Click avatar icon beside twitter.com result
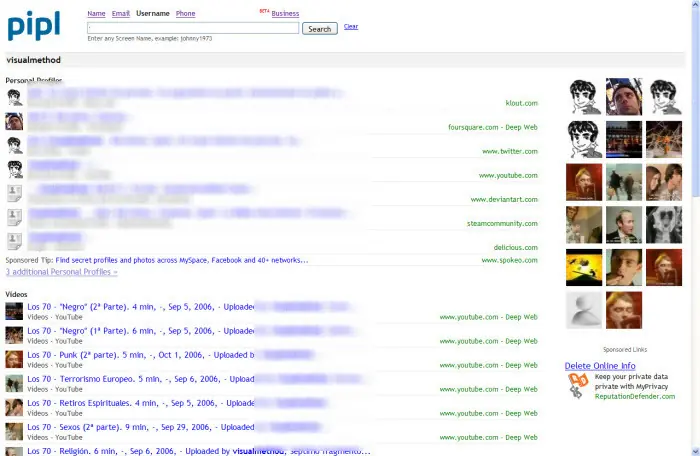 14,146
